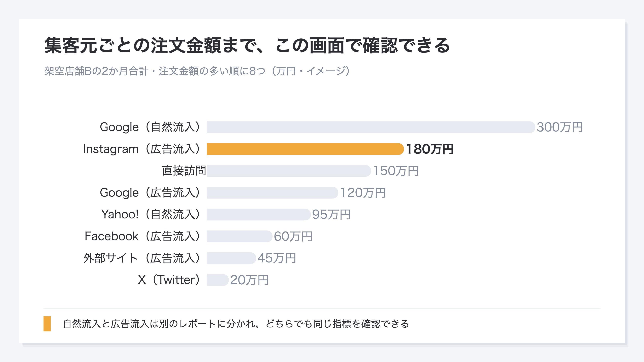Image resolution: width=644 pixels, height=362 pixels.
Task: Click the Facebook（広告流入）label
Action: tap(143, 236)
